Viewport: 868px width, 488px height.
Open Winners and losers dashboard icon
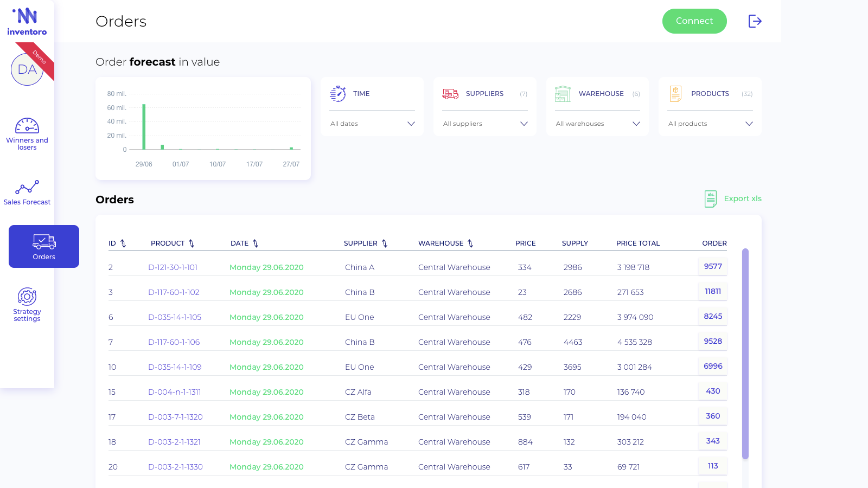tap(27, 126)
